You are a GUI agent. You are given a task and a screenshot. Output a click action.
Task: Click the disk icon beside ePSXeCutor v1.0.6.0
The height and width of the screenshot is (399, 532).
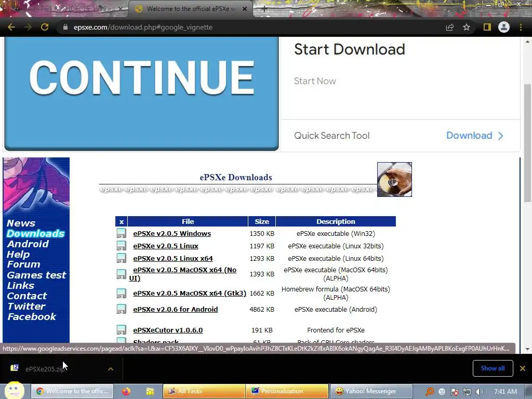122,330
